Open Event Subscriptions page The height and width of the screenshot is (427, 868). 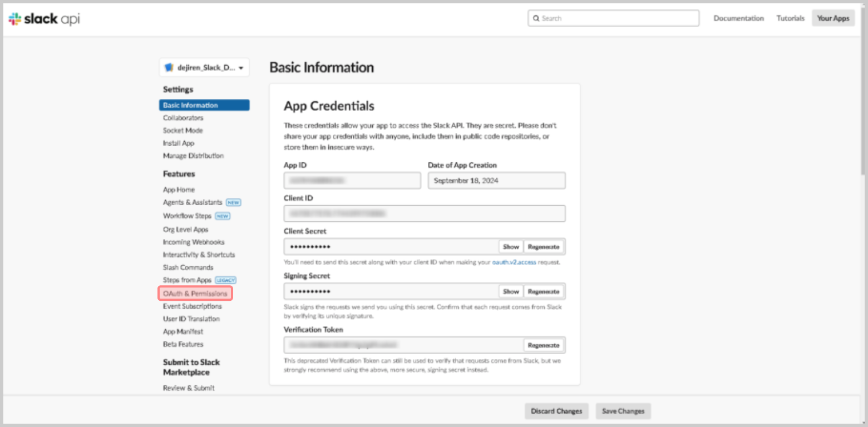[192, 306]
